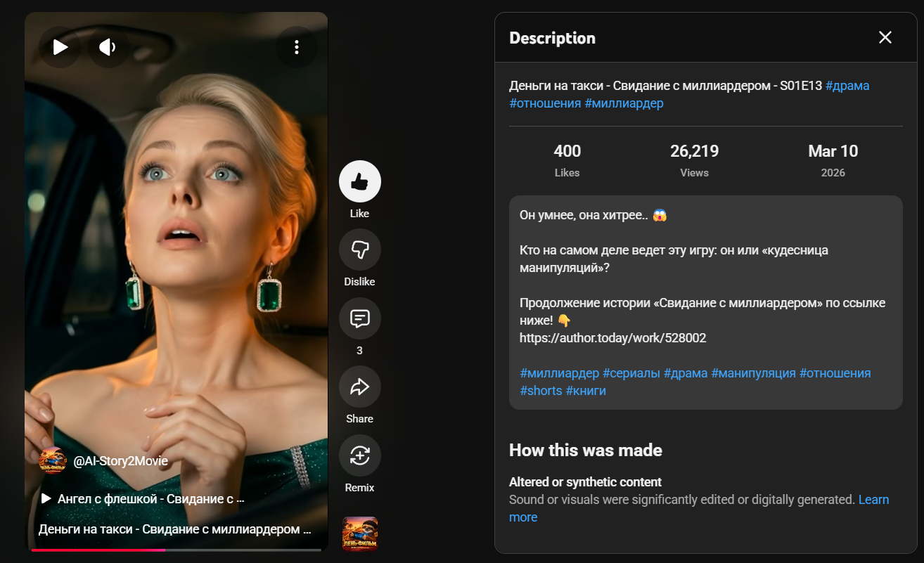
Task: Mute the video volume
Action: pos(108,47)
